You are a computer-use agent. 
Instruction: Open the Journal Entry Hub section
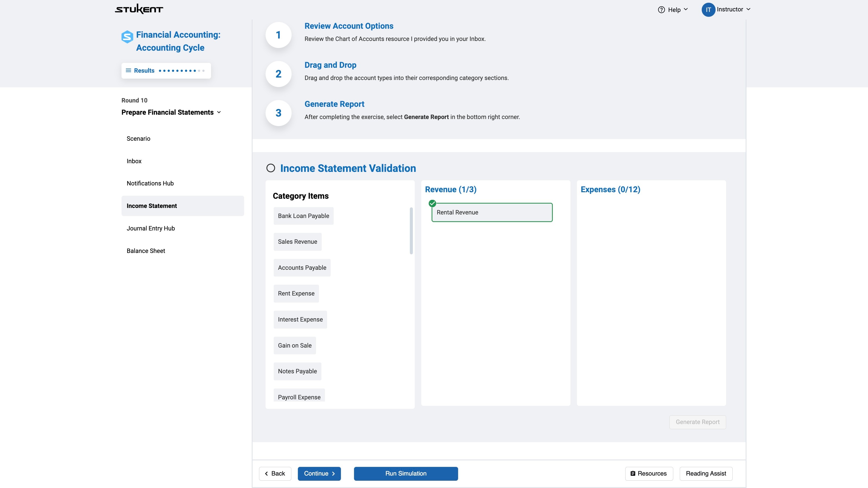click(x=151, y=228)
